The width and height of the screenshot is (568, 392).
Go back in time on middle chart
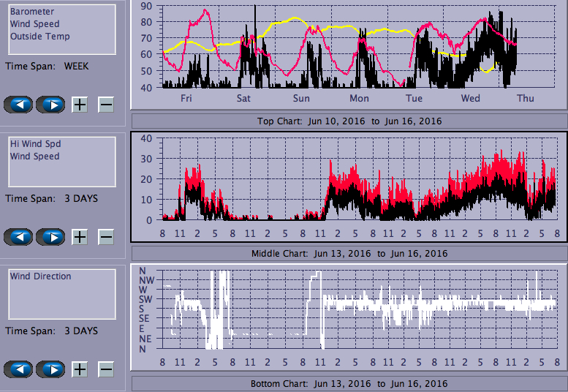pos(19,237)
